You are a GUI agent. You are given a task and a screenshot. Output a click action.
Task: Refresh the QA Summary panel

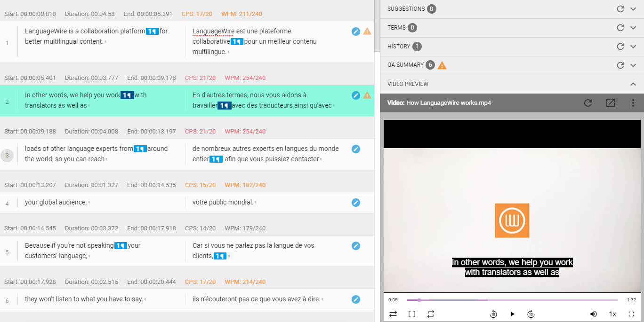[x=620, y=65]
